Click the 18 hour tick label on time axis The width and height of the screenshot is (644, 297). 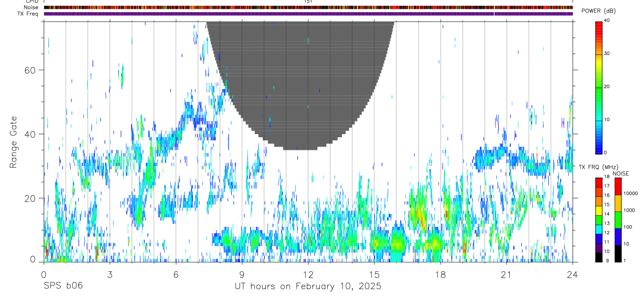pyautogui.click(x=440, y=274)
